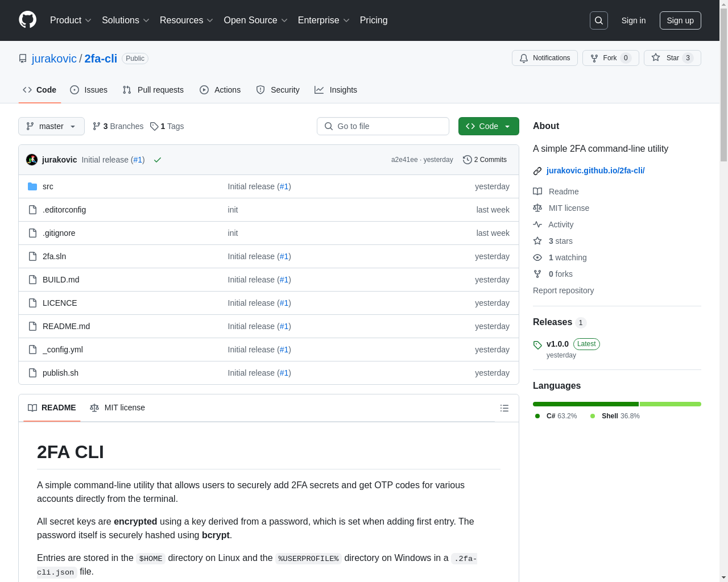Click the search magnifier icon in header
This screenshot has width=728, height=582.
[x=599, y=20]
